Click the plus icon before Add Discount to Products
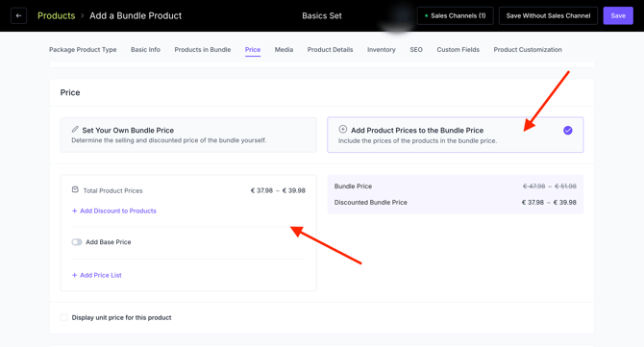The image size is (644, 347). tap(74, 211)
